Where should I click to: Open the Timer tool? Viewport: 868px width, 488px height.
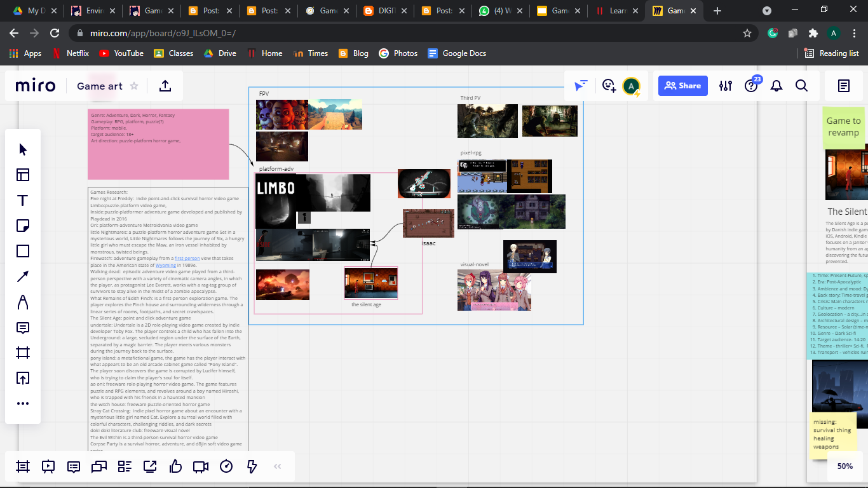coord(226,466)
